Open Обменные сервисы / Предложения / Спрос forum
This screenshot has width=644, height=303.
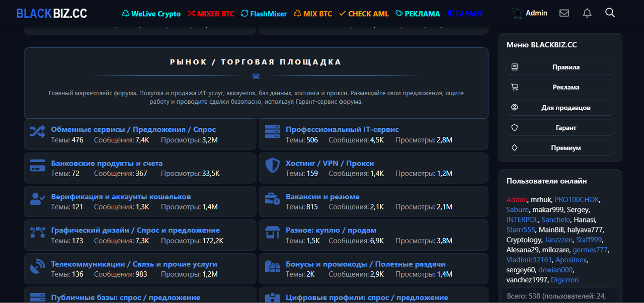pos(133,129)
